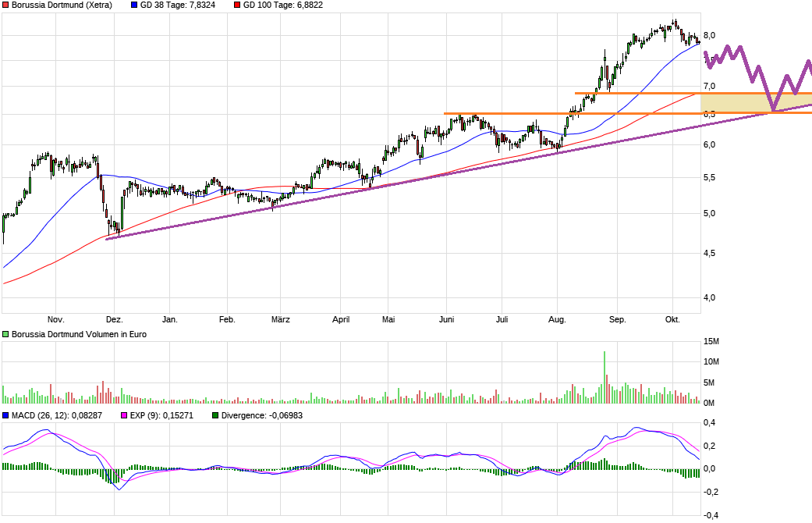Click the '15M' volume axis label

711,341
